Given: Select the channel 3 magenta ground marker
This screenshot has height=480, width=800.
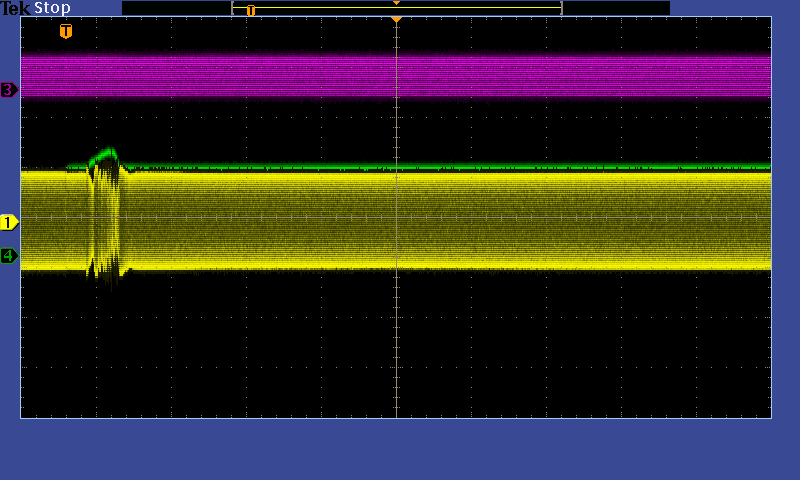Looking at the screenshot, I should coord(9,90).
